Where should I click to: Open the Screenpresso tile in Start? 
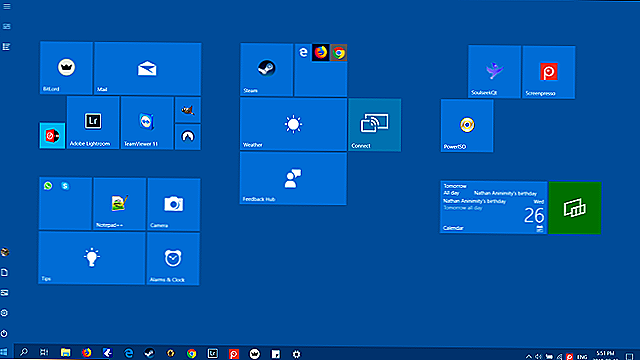(x=549, y=72)
